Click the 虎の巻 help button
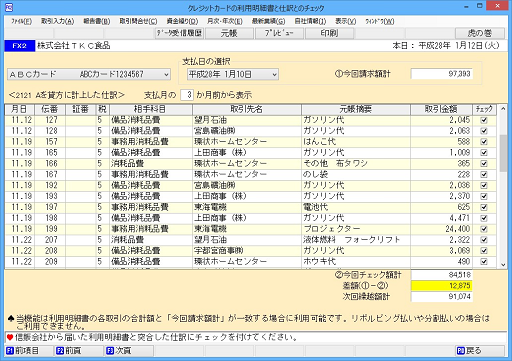Image resolution: width=512 pixels, height=361 pixels. tap(480, 33)
